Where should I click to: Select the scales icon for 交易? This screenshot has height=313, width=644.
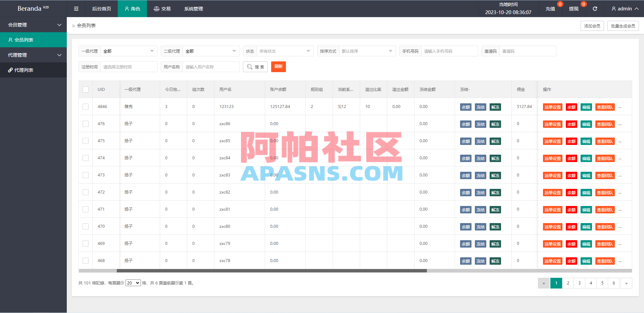pos(156,8)
